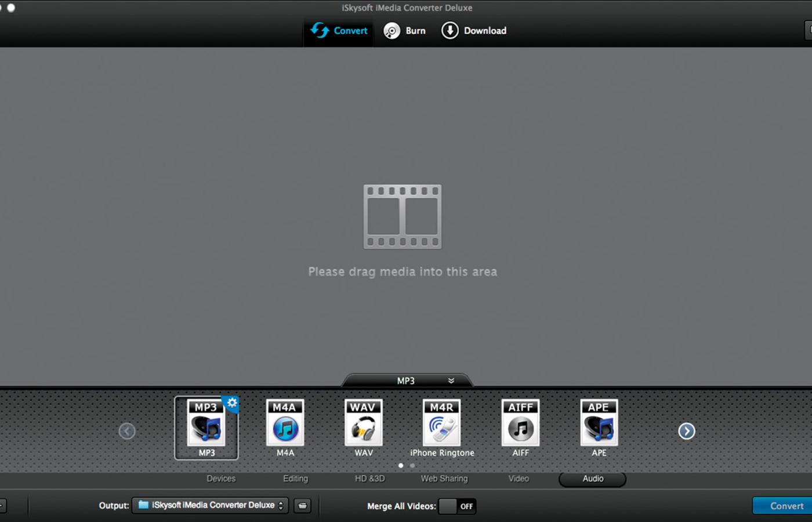Choose the M4A audio format
Image resolution: width=812 pixels, height=522 pixels.
(285, 426)
